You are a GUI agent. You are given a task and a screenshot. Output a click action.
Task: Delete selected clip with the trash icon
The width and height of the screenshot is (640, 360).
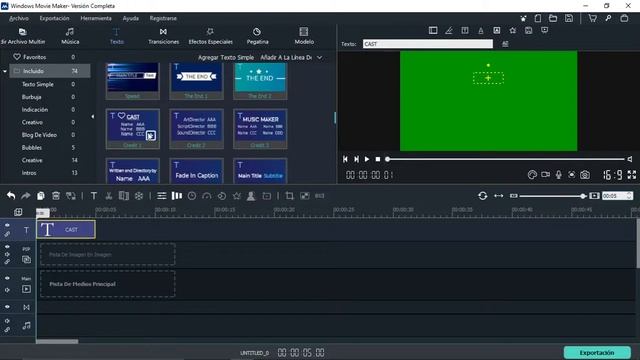click(56, 196)
